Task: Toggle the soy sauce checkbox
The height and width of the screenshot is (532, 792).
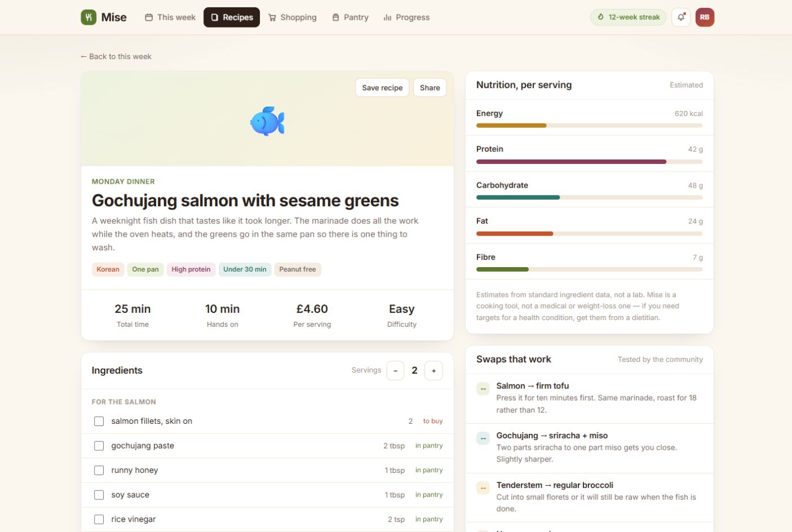Action: tap(99, 495)
